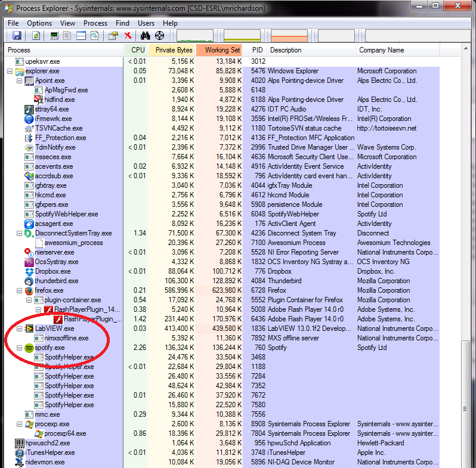
Task: Sort by the Working Set column header
Action: point(220,50)
